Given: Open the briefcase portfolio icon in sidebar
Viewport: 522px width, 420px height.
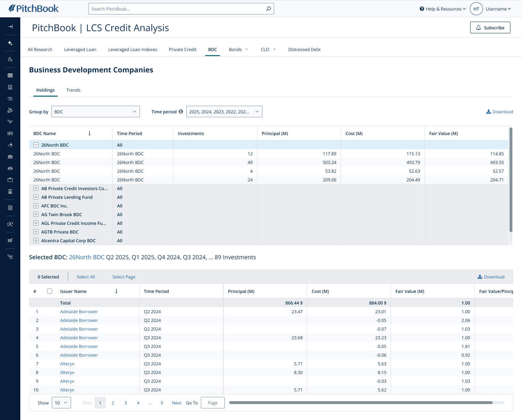Looking at the screenshot, I should 10,180.
